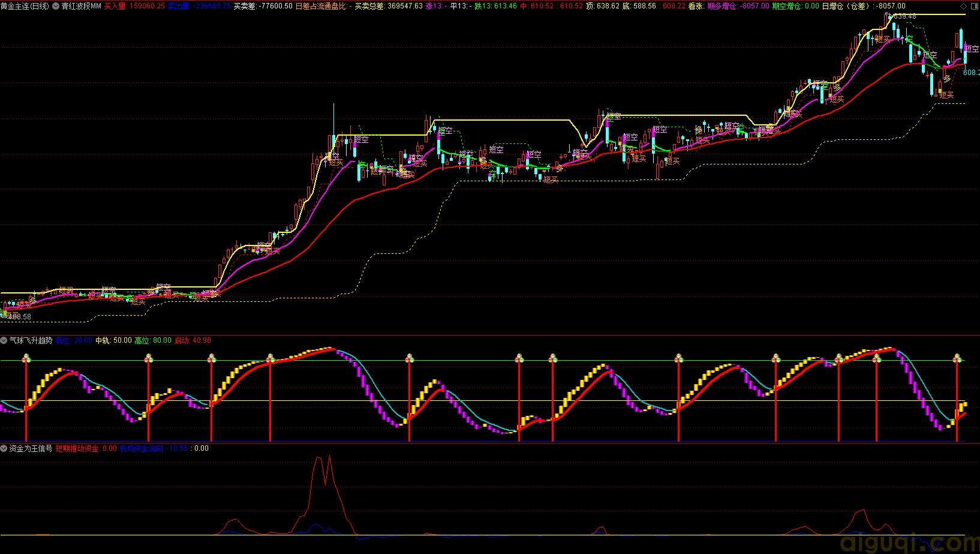
Task: Click the 短期推动资金 0.00 readout
Action: [86, 448]
